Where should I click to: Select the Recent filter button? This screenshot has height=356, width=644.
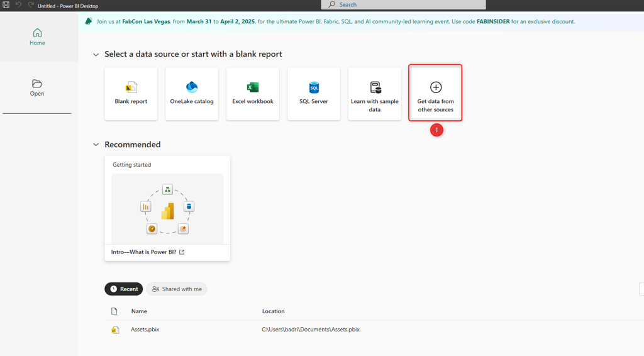[x=124, y=289]
